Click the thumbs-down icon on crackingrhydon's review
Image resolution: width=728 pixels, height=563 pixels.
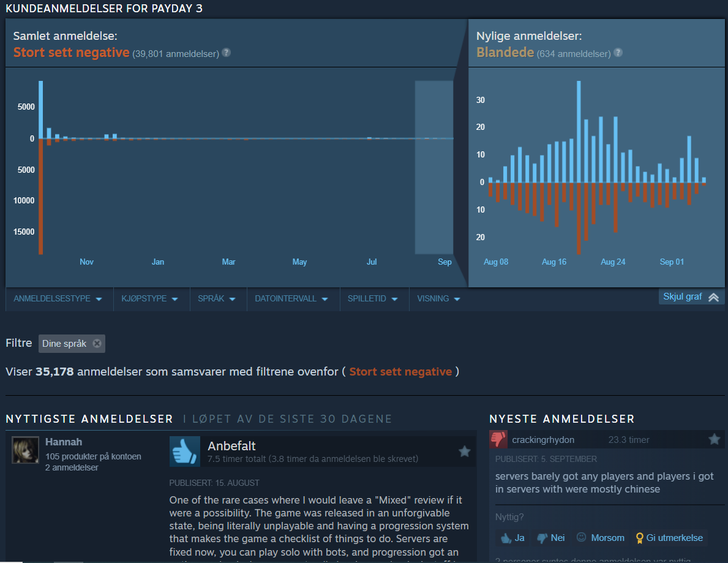coord(498,439)
